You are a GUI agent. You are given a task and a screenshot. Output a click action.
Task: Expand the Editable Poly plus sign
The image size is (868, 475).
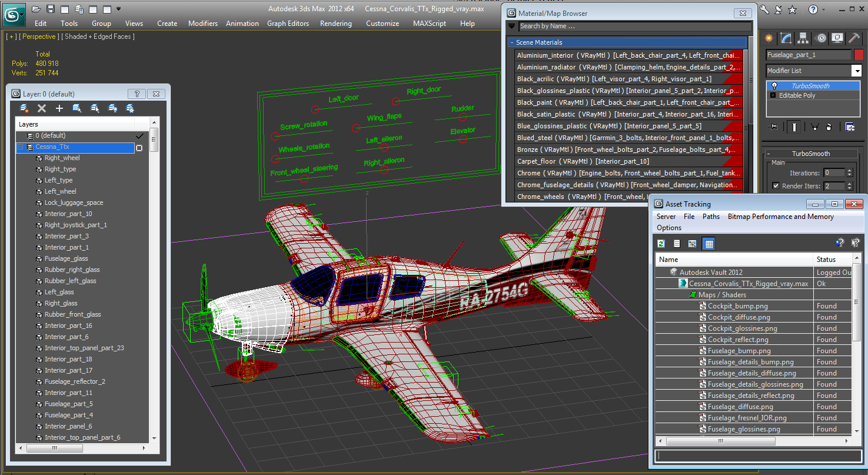pyautogui.click(x=773, y=95)
